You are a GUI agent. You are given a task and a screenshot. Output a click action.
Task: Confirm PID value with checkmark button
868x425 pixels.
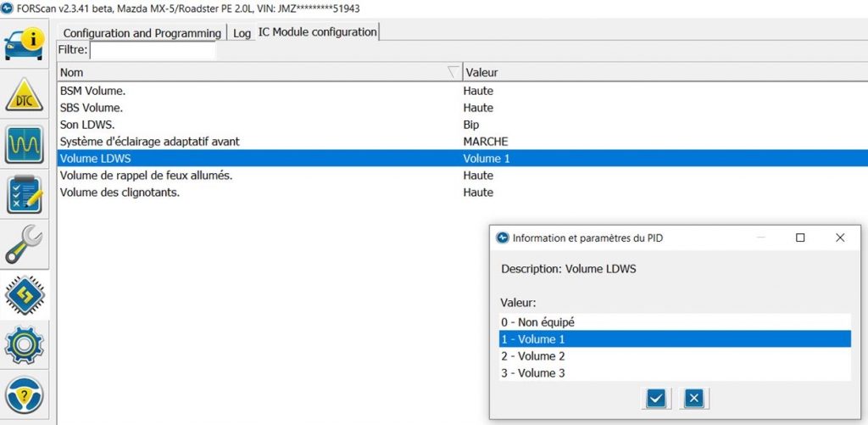pyautogui.click(x=656, y=398)
